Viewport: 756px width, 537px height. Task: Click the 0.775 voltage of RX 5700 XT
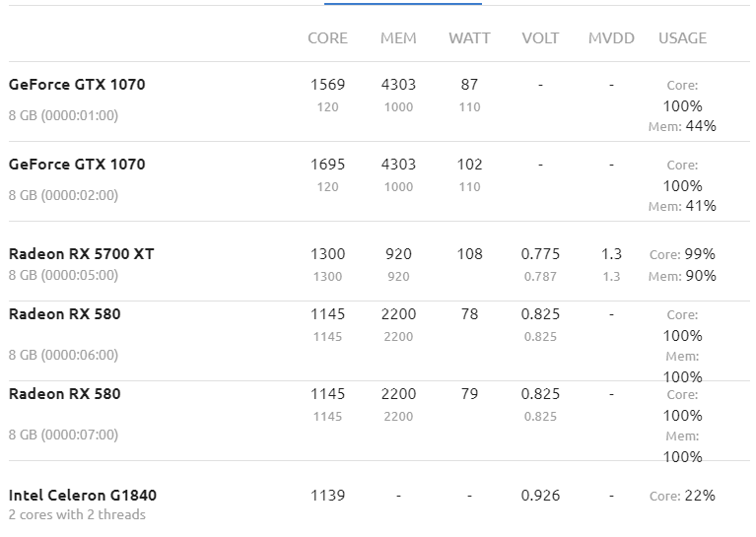pyautogui.click(x=540, y=254)
